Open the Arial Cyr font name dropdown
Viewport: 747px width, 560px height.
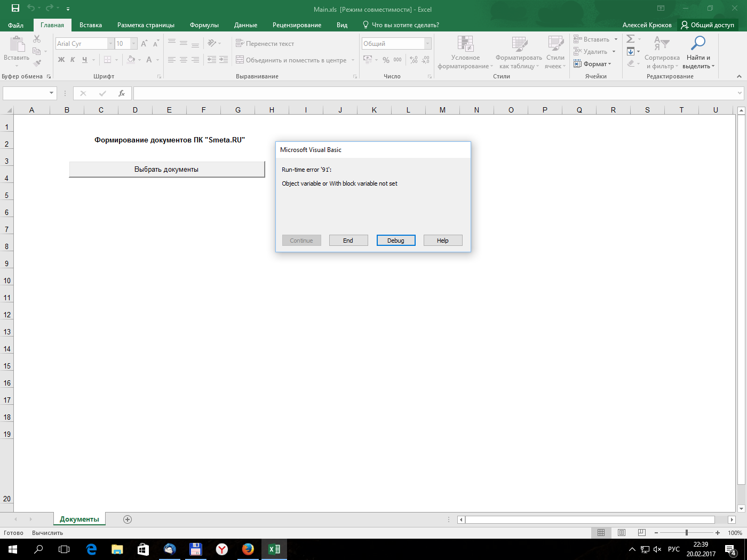point(110,44)
